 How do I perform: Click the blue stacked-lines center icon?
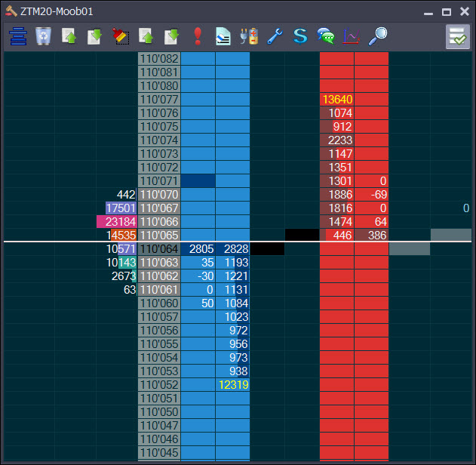17,35
